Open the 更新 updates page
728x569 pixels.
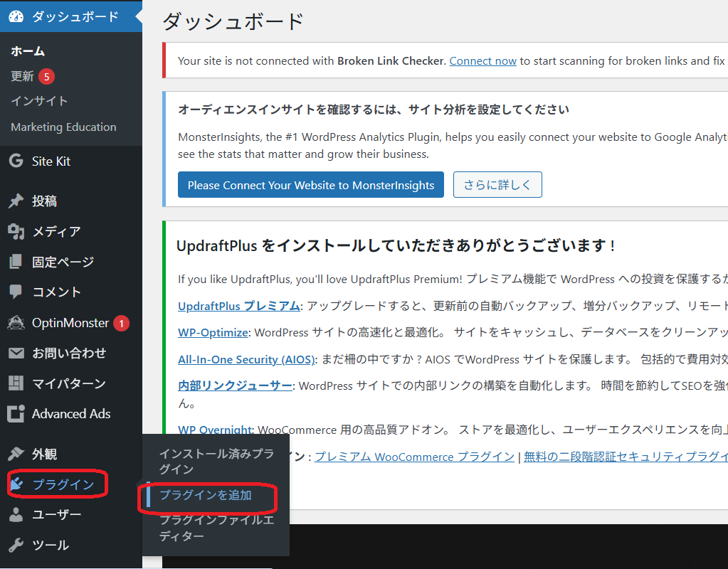point(22,76)
